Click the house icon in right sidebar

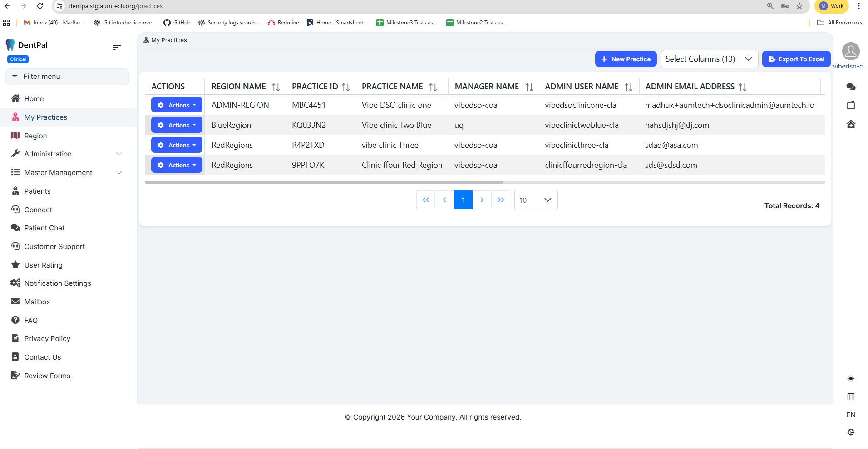pos(851,124)
